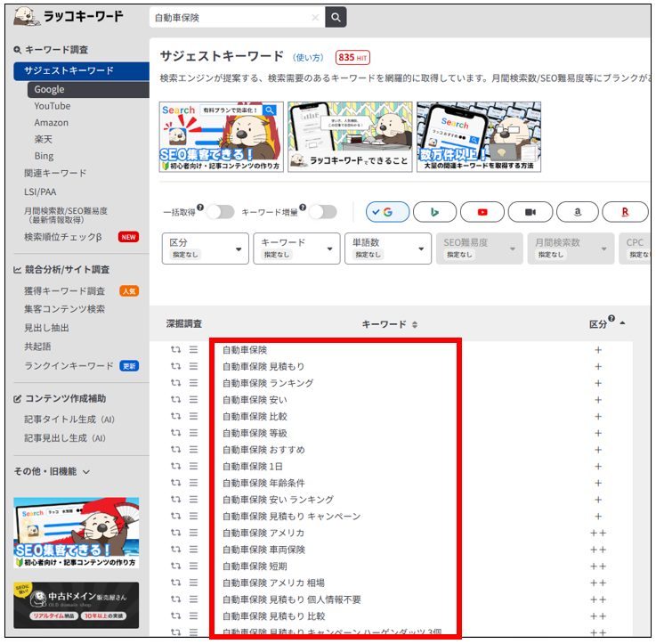Click the Rakko Keyword otter logo

point(69,17)
